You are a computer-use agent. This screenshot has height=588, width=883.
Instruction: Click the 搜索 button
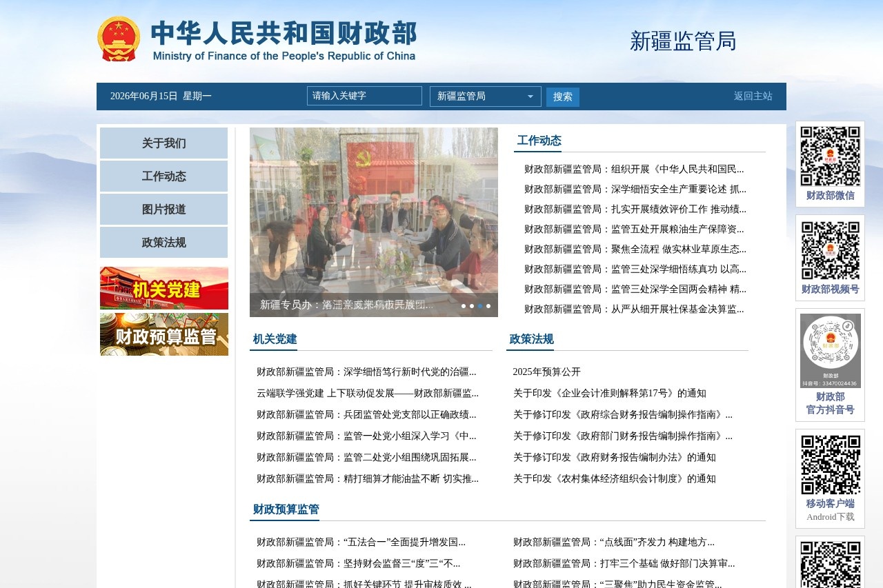pyautogui.click(x=563, y=97)
